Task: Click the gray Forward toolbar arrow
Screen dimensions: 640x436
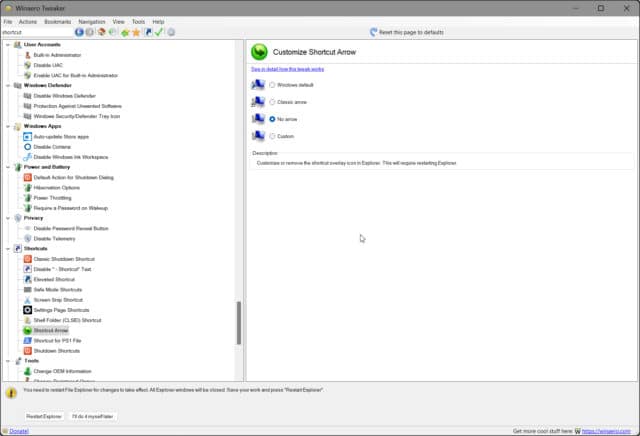Action: [x=90, y=32]
